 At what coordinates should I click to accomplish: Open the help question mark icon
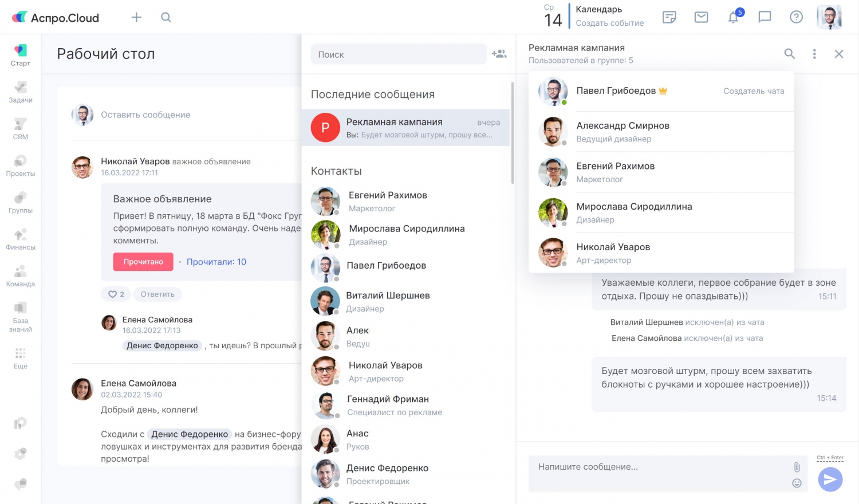796,17
